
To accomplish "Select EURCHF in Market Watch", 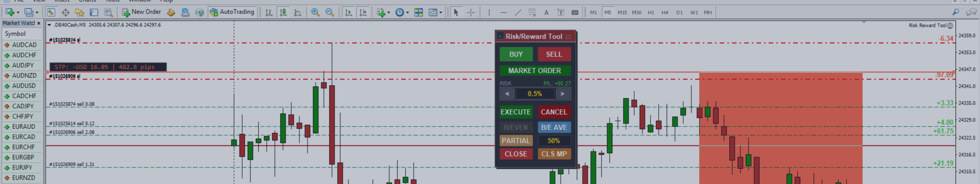I will (x=21, y=147).
